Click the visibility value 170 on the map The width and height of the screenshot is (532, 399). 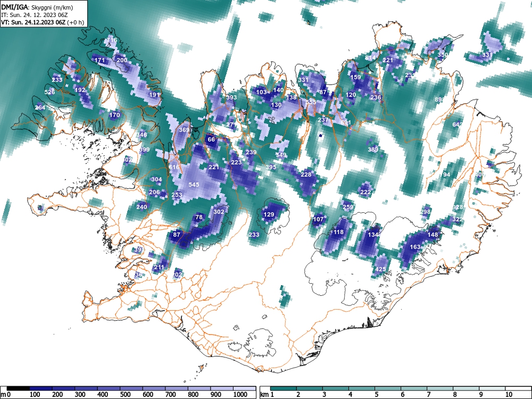tap(115, 115)
